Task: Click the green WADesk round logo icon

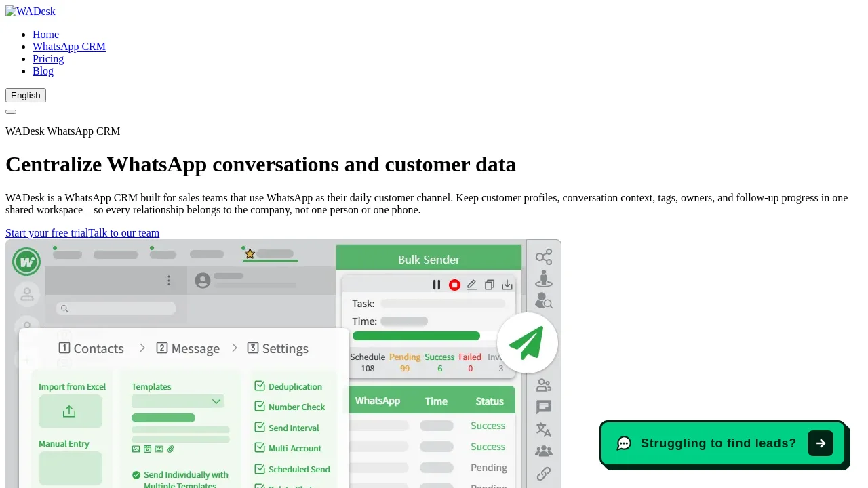Action: [26, 261]
